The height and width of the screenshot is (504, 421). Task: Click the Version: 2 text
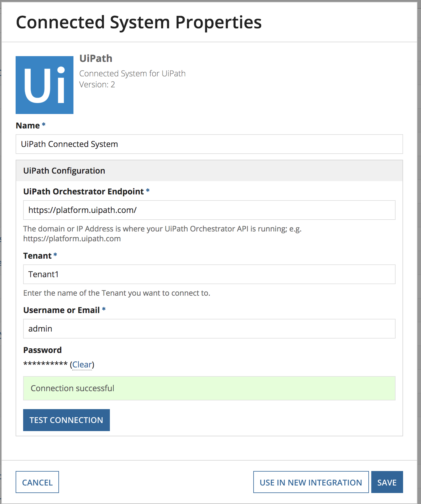tap(97, 84)
